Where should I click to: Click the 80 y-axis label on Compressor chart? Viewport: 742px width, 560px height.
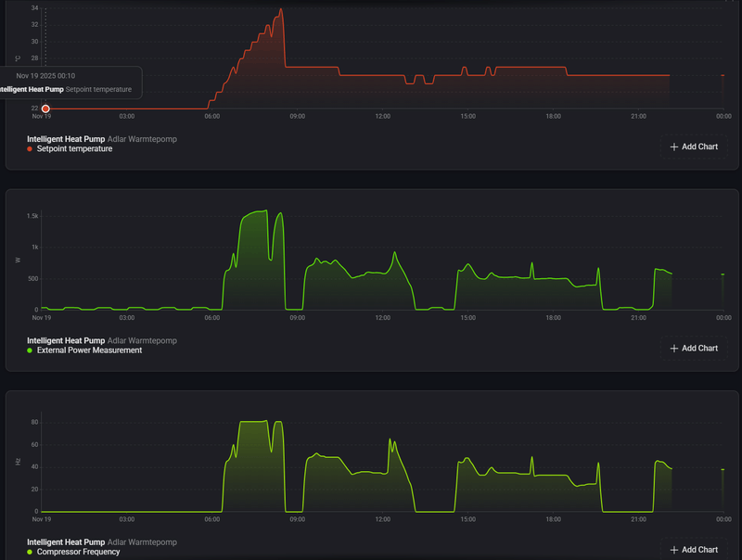point(34,423)
